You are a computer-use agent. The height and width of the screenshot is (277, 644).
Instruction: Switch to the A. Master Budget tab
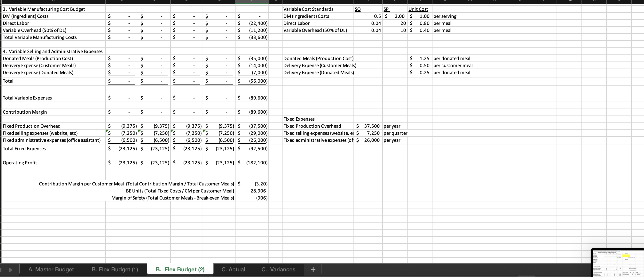(51, 269)
